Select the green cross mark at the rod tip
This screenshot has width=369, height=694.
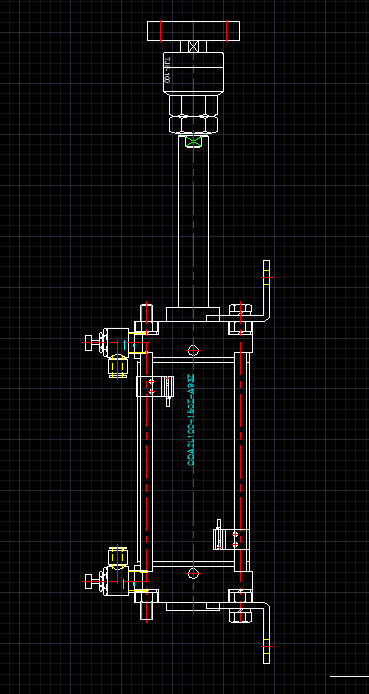tap(193, 142)
